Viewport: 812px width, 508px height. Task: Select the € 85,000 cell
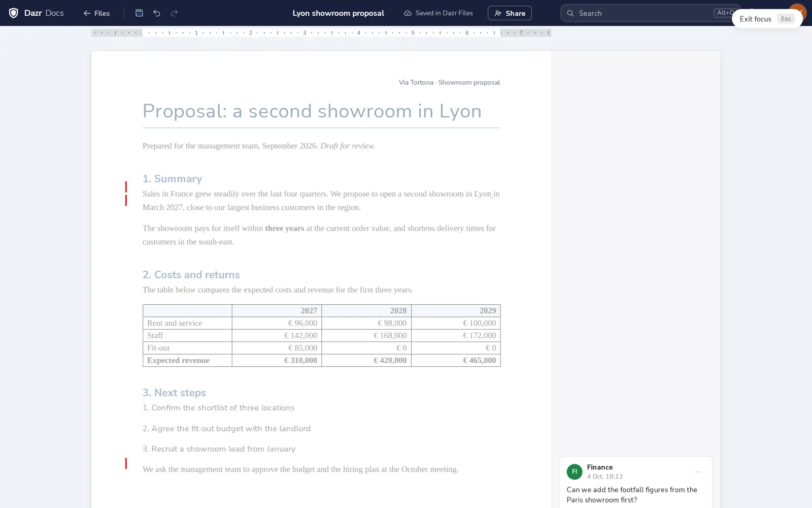[x=277, y=348]
